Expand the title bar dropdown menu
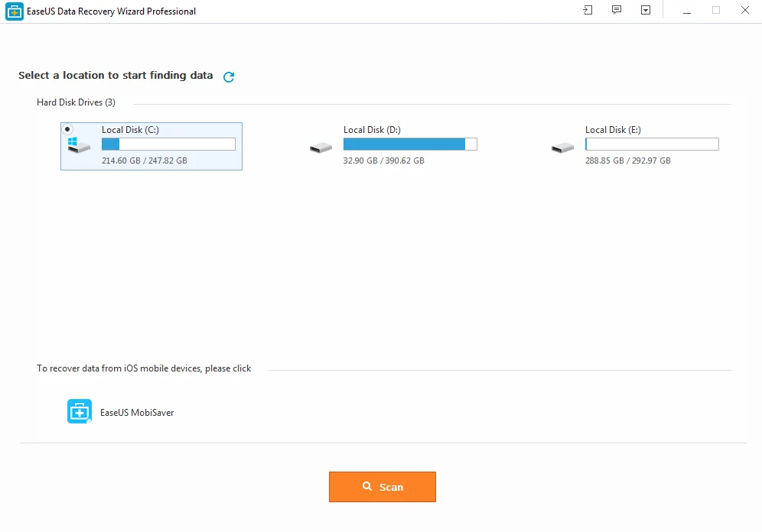Viewport: 762px width, 532px height. pyautogui.click(x=646, y=11)
